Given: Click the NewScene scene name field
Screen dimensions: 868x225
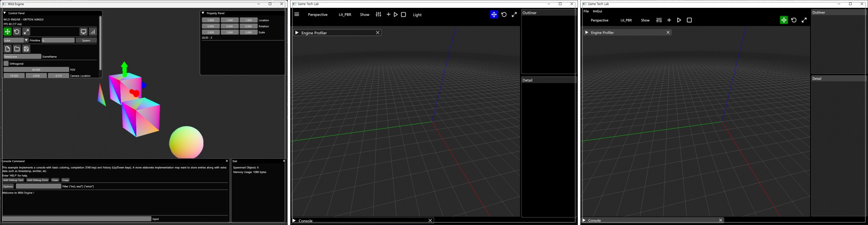Looking at the screenshot, I should 22,56.
